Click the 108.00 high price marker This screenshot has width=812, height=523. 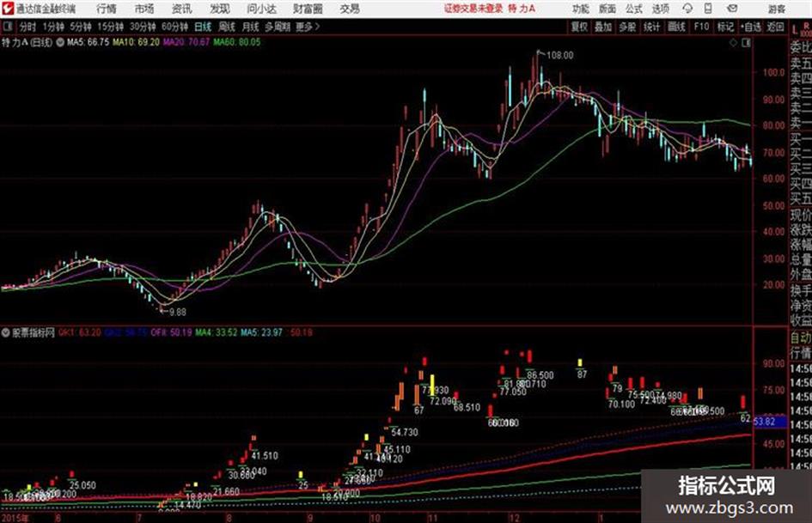pos(559,56)
